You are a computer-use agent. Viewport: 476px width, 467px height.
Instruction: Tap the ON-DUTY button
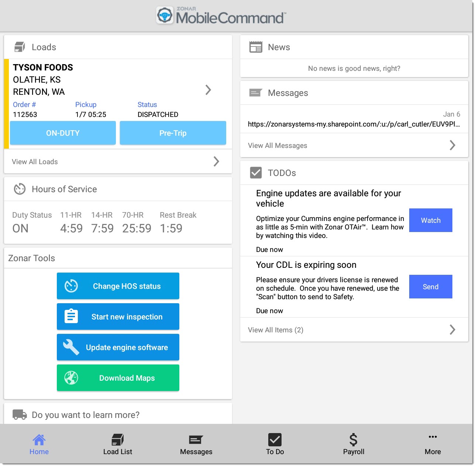click(63, 133)
